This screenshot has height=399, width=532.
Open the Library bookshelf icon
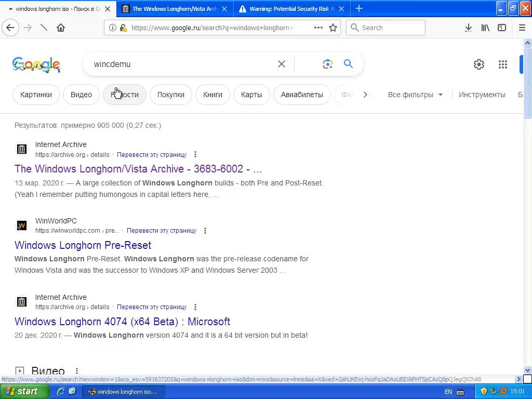(x=485, y=28)
